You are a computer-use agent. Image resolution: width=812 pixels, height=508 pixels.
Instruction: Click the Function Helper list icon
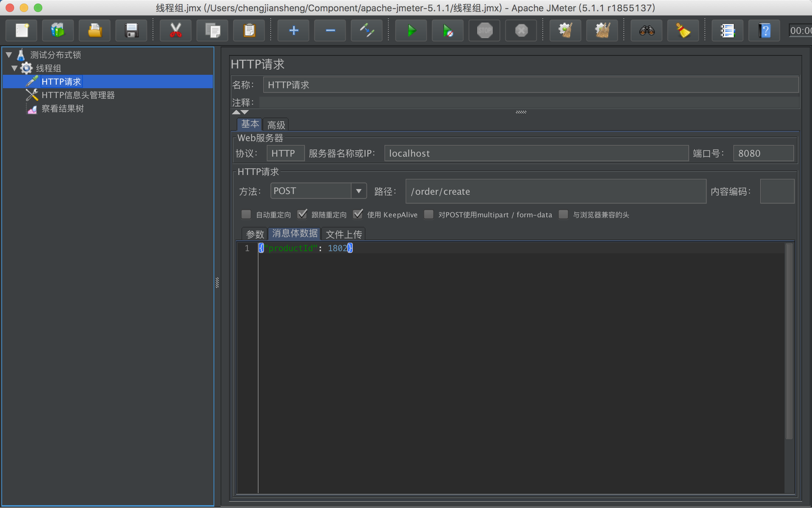tap(727, 31)
